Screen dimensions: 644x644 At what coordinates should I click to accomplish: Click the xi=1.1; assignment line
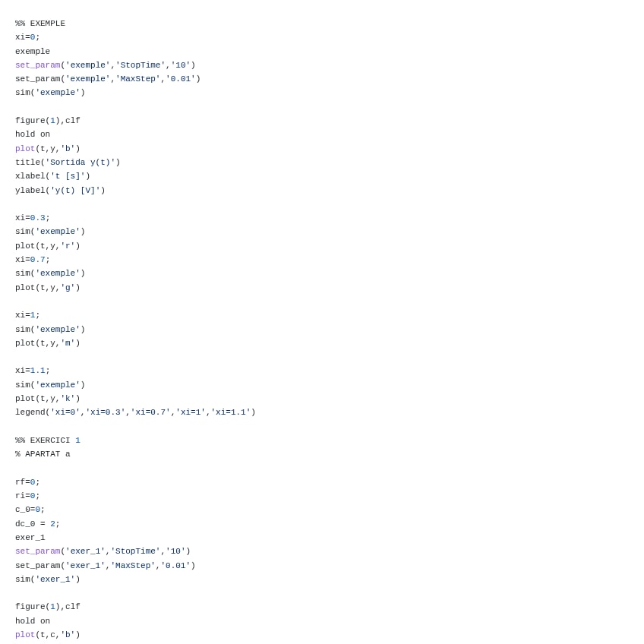pos(33,371)
